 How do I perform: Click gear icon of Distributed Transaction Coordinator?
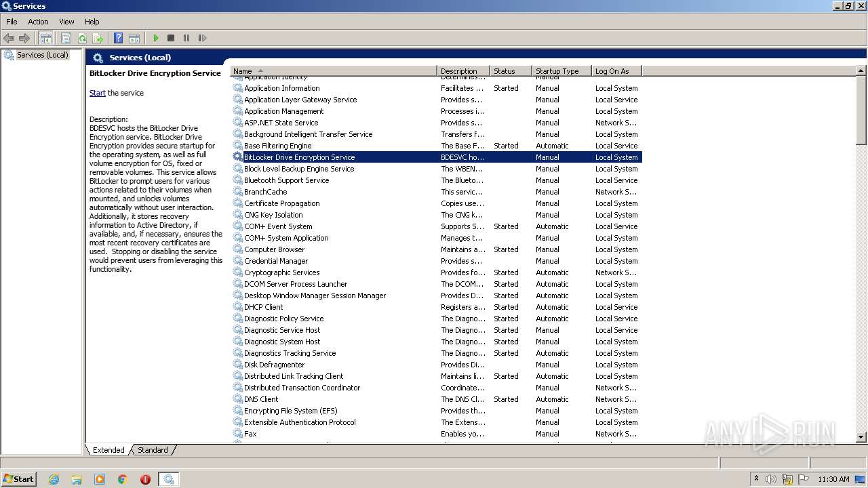click(x=238, y=388)
